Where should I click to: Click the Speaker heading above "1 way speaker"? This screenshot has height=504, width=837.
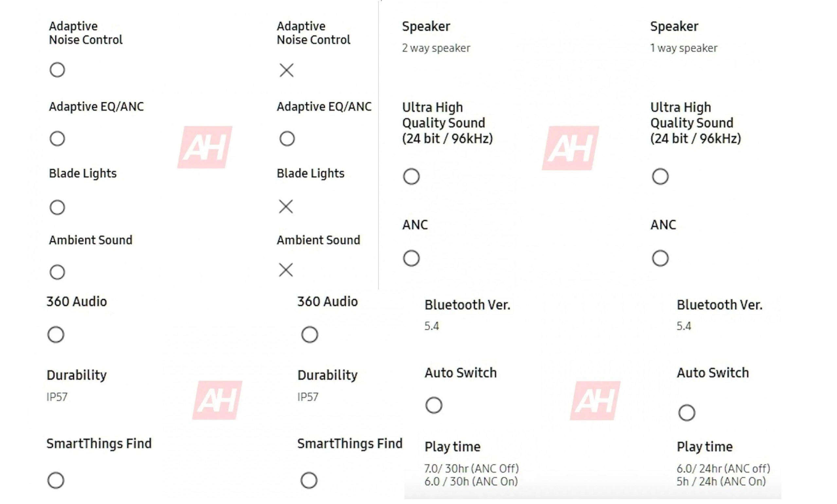(x=674, y=26)
